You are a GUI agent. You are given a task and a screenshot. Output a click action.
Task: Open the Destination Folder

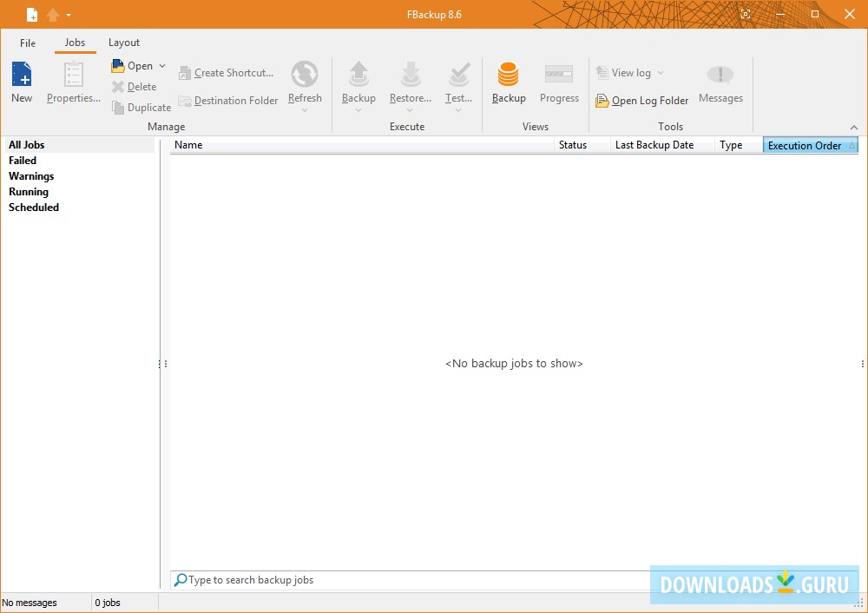pos(228,101)
